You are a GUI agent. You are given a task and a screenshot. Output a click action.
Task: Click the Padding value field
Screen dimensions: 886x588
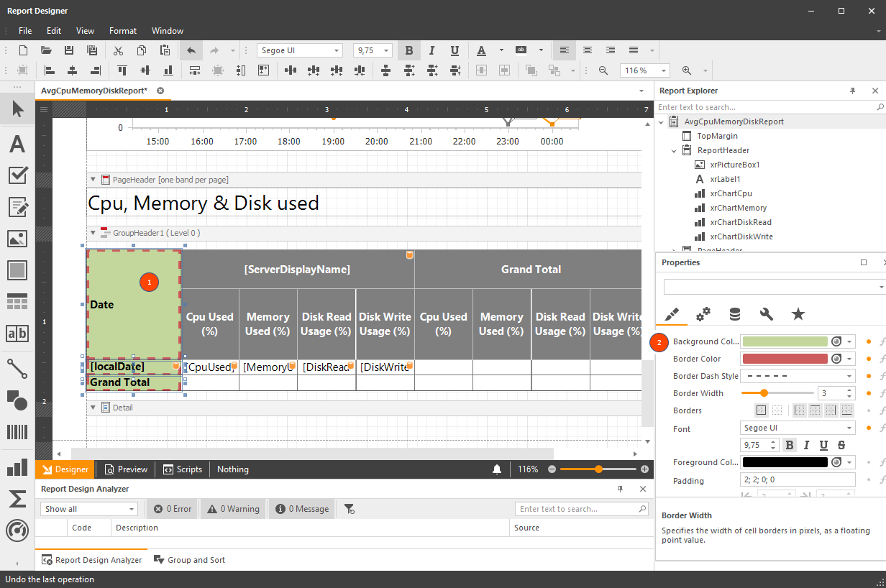[x=798, y=479]
